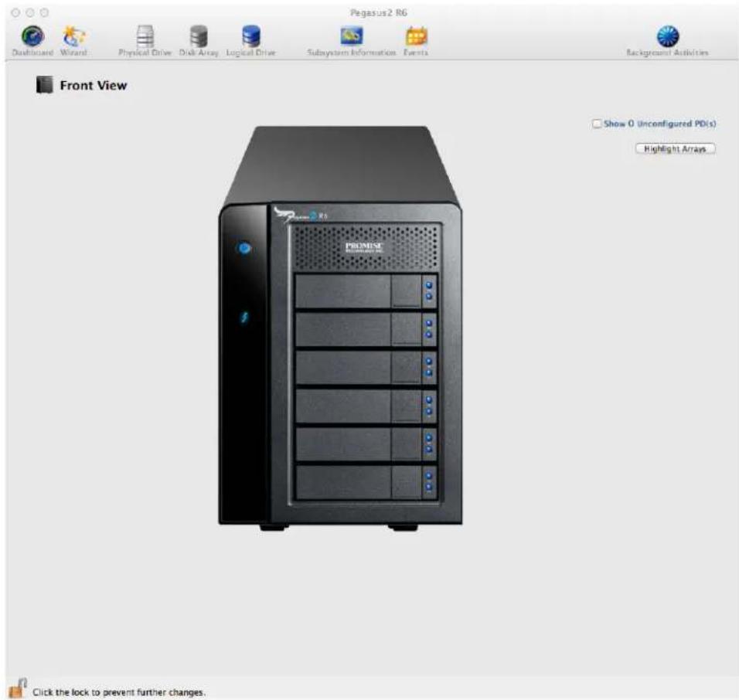
Task: Click the Highlight Arrays button
Action: coord(675,149)
